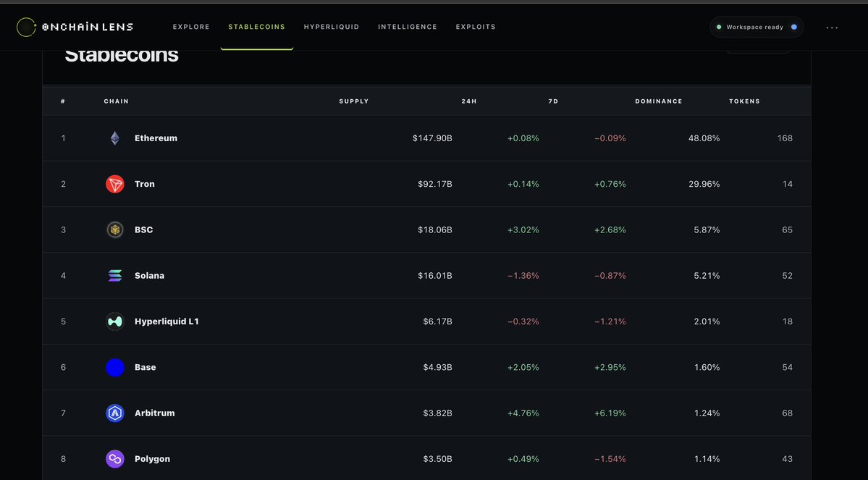Sort by the Supply column header
Screen dimensions: 868x480
[x=354, y=101]
